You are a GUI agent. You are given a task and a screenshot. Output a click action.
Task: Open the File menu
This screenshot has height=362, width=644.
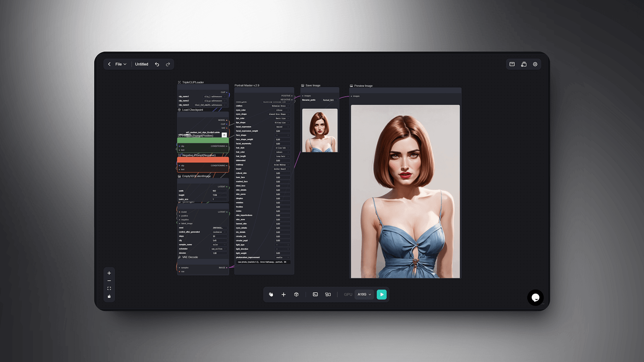coord(121,64)
